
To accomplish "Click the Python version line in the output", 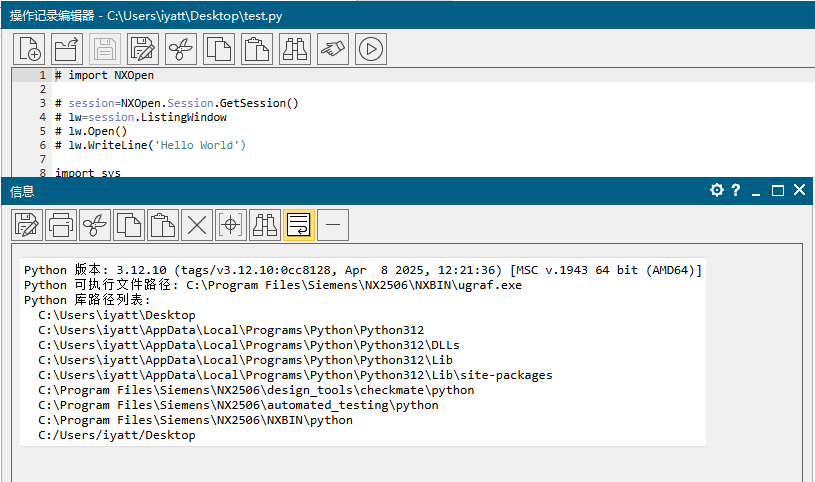I will pyautogui.click(x=362, y=270).
